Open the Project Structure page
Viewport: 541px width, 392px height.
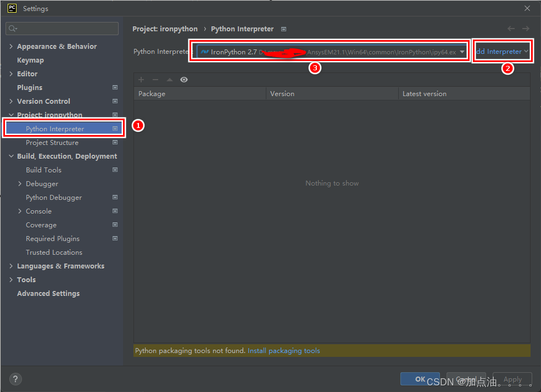52,142
